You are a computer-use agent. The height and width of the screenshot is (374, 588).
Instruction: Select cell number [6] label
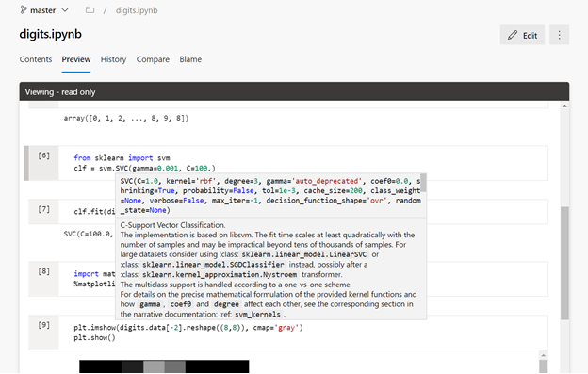point(43,155)
